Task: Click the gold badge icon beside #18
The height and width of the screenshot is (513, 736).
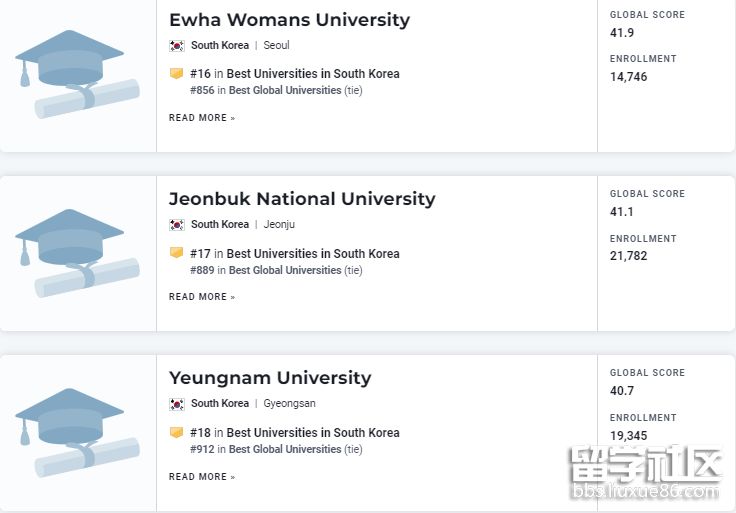Action: tap(177, 432)
